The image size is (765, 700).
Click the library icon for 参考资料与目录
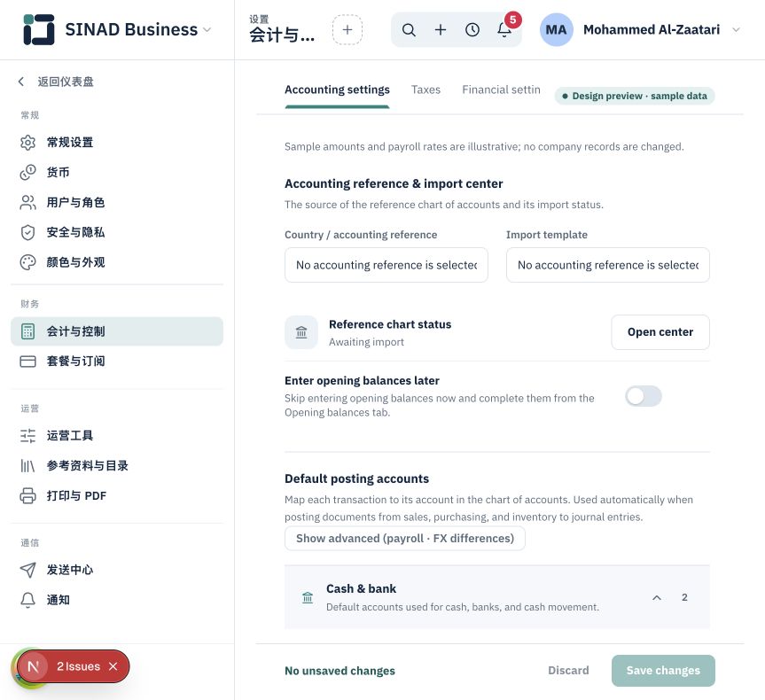27,466
